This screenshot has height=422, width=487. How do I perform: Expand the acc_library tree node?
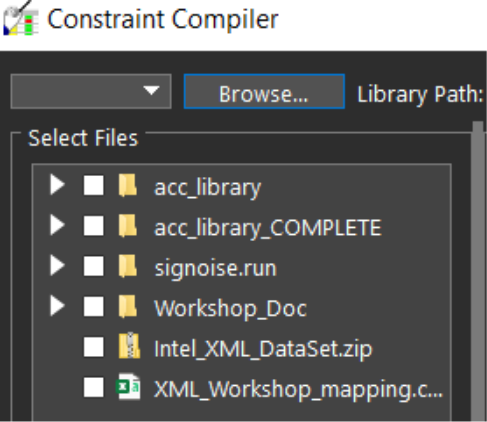(x=57, y=185)
